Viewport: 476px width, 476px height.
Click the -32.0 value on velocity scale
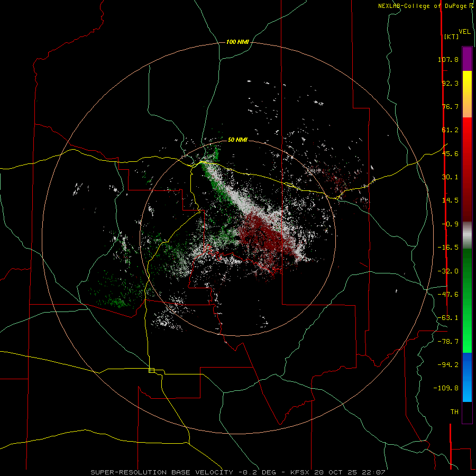(448, 271)
